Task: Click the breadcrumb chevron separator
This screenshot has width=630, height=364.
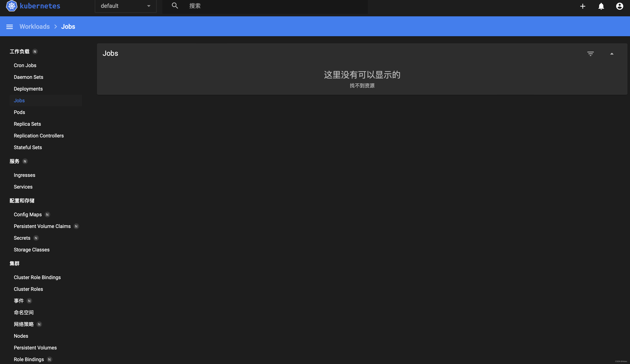Action: point(56,26)
